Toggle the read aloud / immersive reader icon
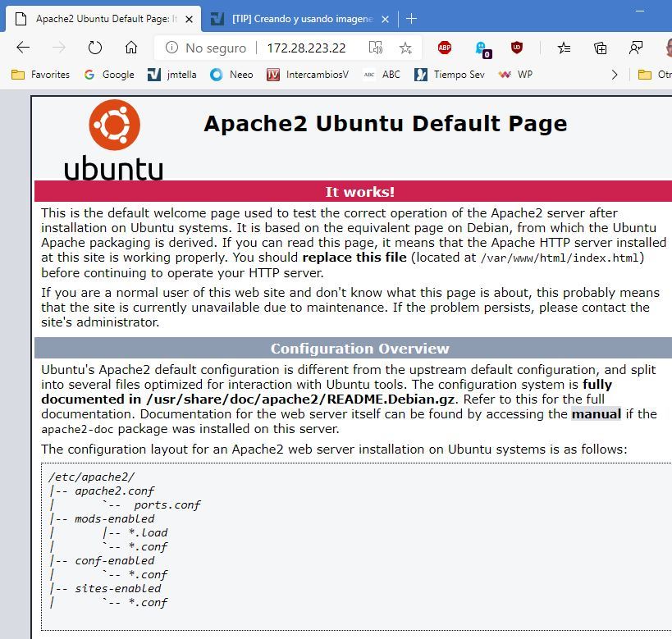Screen dimensions: 672x639 [x=376, y=48]
